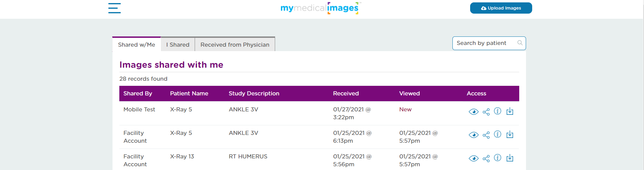View the Facility Account ANKLE 3V study
Viewport: 644px width, 170px height.
[474, 135]
